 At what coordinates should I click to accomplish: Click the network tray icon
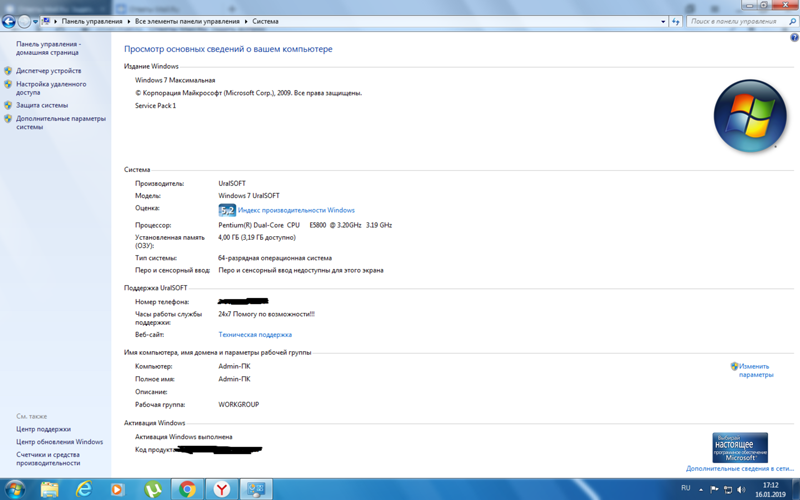coord(728,490)
